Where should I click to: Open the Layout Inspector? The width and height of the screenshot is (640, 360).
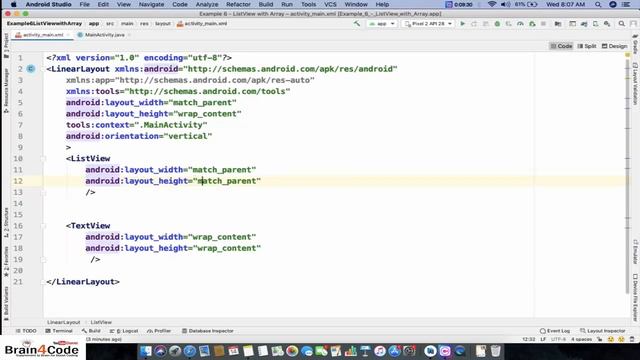[602, 331]
